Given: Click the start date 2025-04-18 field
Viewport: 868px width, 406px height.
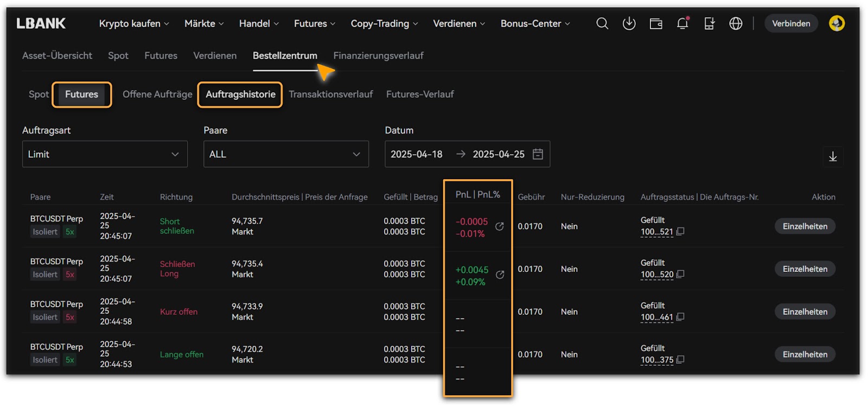Looking at the screenshot, I should tap(417, 154).
